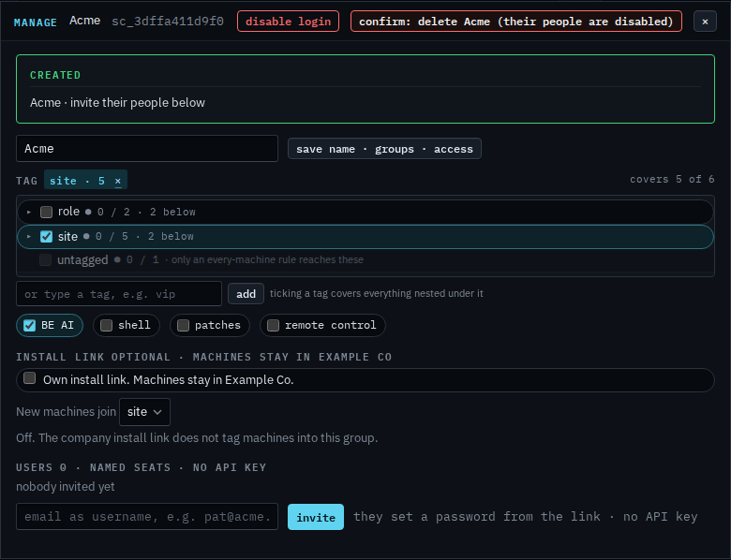Remove the site tag chip
This screenshot has height=560, width=731.
pyautogui.click(x=118, y=181)
